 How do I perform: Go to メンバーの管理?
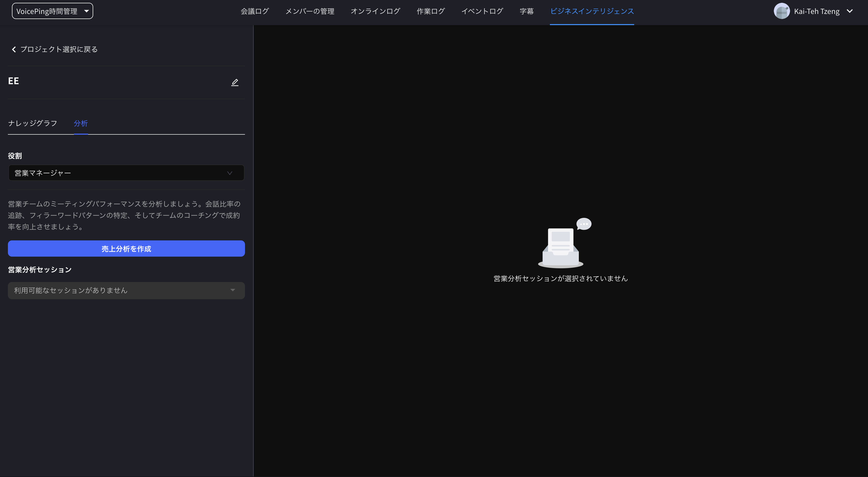(310, 11)
